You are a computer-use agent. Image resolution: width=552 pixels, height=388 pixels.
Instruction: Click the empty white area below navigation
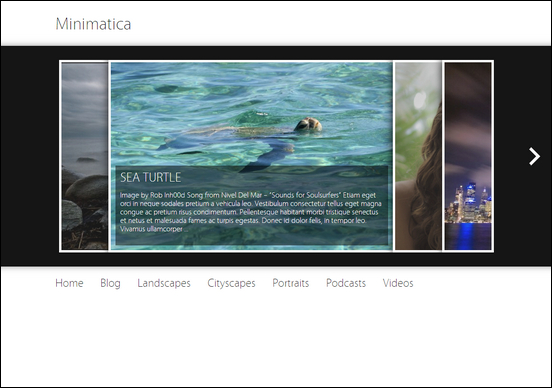pyautogui.click(x=276, y=338)
